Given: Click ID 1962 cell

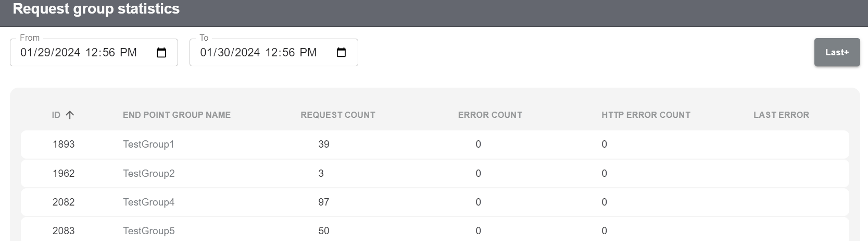Looking at the screenshot, I should pos(64,174).
